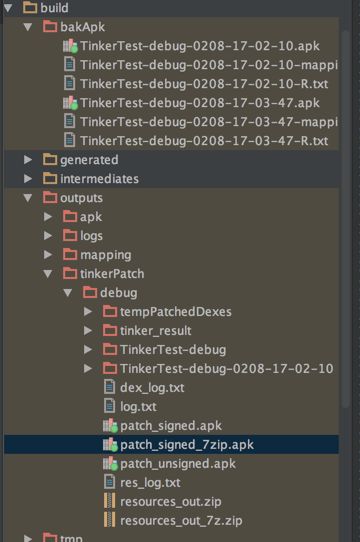Expand the tempPatchedDexes folder
The height and width of the screenshot is (542, 360).
pyautogui.click(x=88, y=312)
